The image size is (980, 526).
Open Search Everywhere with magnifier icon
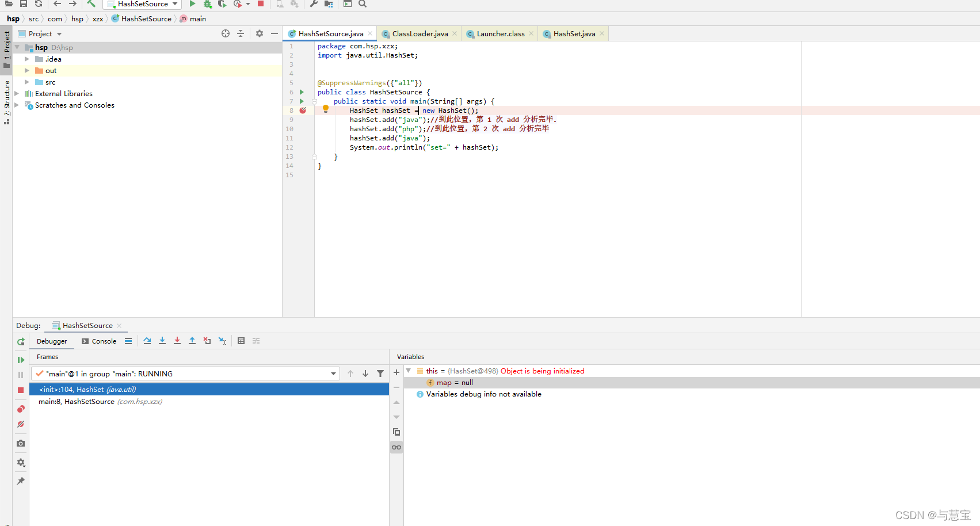pos(363,4)
